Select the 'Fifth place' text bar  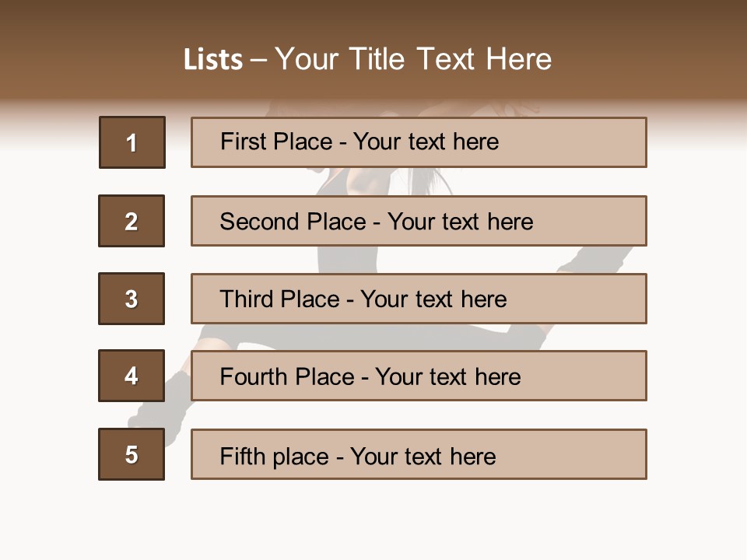[x=419, y=454]
